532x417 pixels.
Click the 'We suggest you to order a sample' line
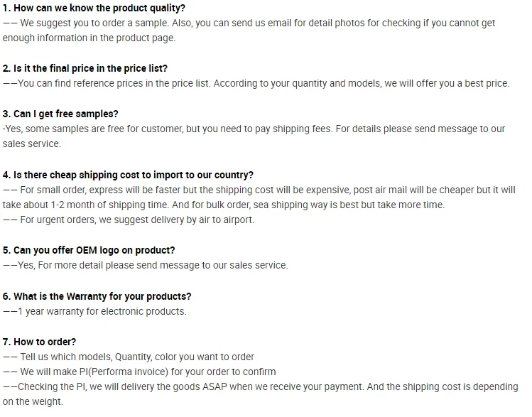coord(249,23)
